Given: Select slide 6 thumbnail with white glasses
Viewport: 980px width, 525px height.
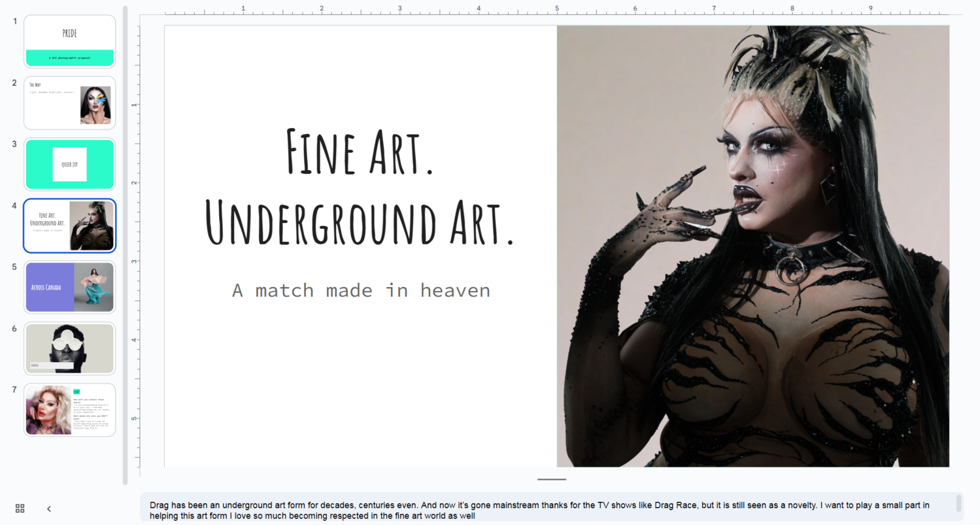Looking at the screenshot, I should coord(69,348).
